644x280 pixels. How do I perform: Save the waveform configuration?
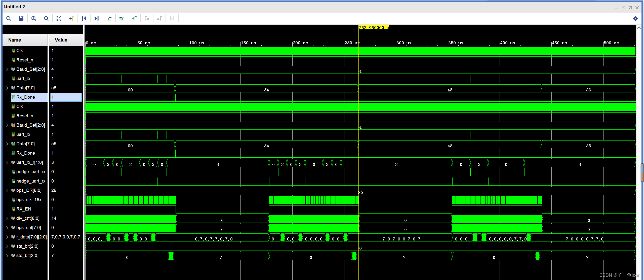click(x=21, y=18)
